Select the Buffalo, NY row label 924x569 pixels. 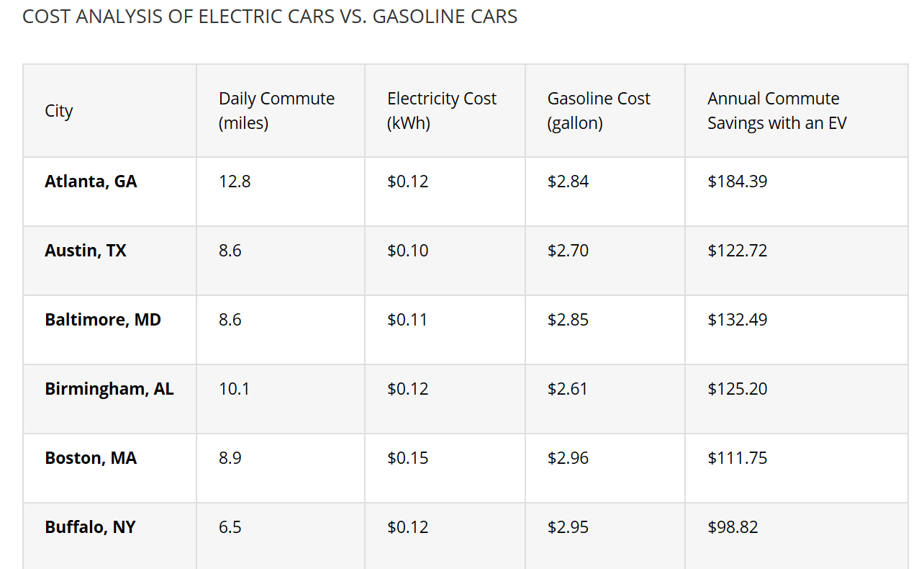tap(90, 527)
